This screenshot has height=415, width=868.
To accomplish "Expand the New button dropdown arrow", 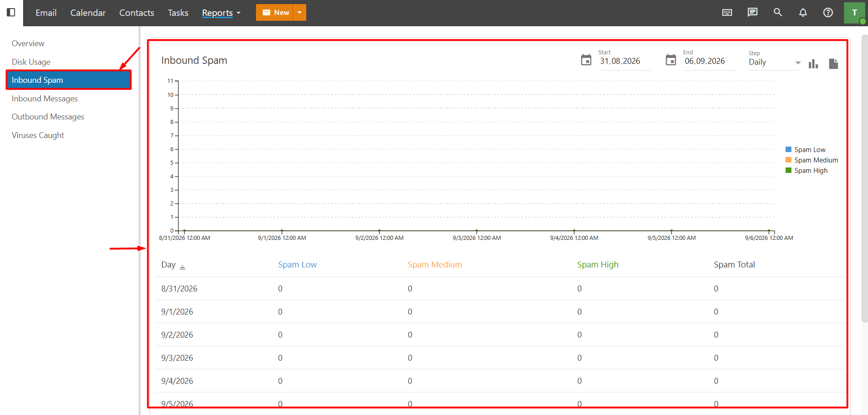I will click(299, 13).
